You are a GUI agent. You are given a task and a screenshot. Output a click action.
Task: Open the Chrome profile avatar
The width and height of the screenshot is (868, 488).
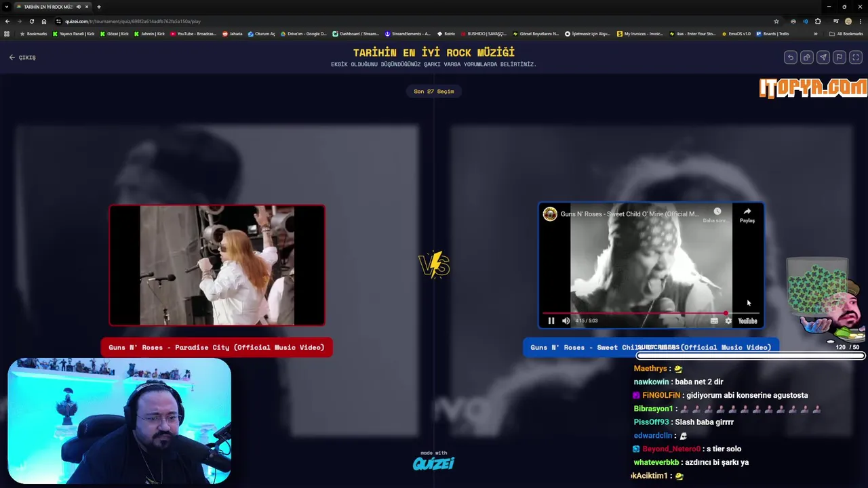point(848,21)
